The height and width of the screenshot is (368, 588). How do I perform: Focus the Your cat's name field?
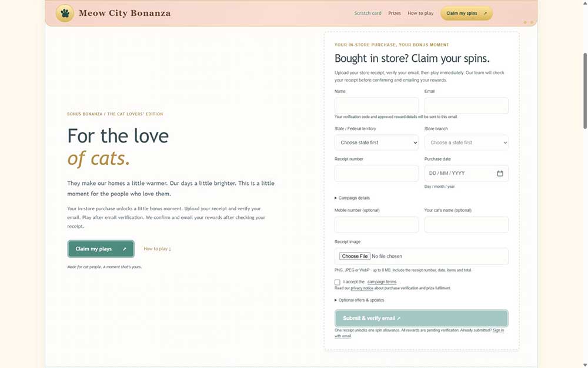click(466, 224)
